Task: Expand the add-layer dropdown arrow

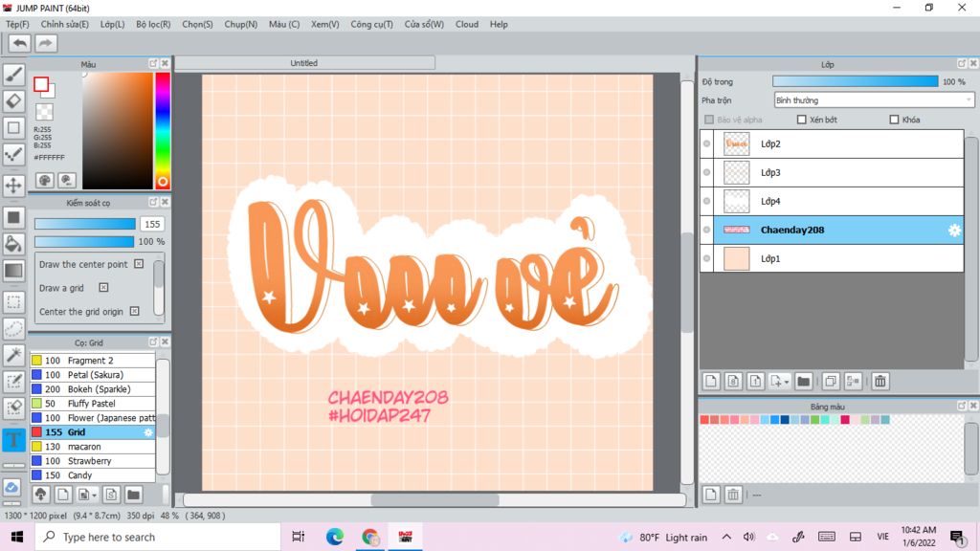Action: [787, 382]
